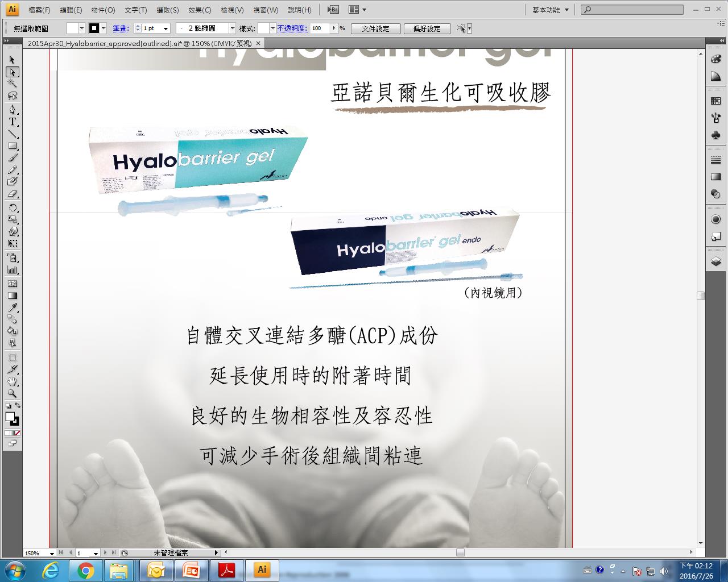The image size is (728, 582).
Task: Pick the Gradient tool in toolbox
Action: click(x=12, y=296)
